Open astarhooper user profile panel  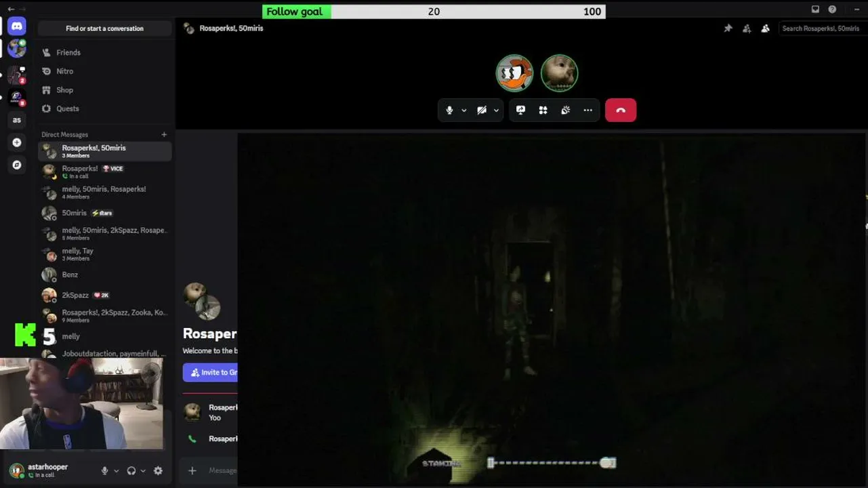coord(49,470)
